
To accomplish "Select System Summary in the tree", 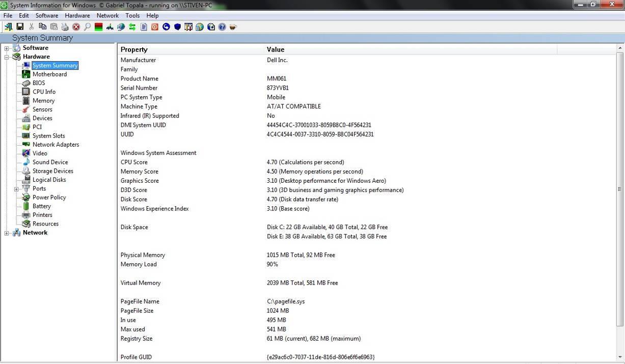I will click(x=55, y=65).
